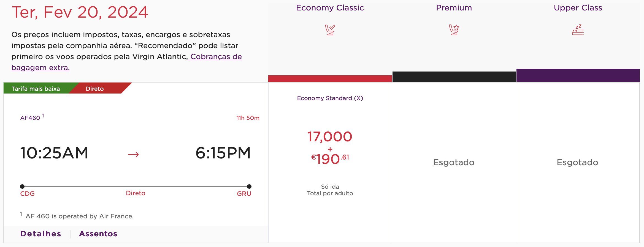Click the Economy Standard (X) fare label
This screenshot has height=247, width=644.
(x=330, y=98)
